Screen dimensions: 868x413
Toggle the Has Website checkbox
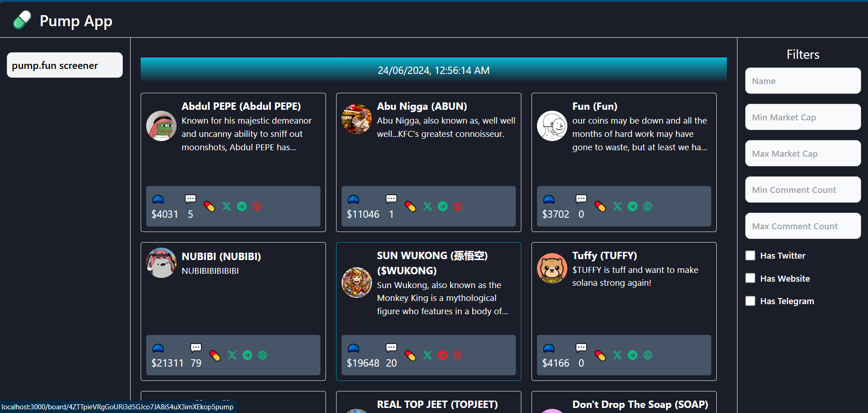pos(750,278)
